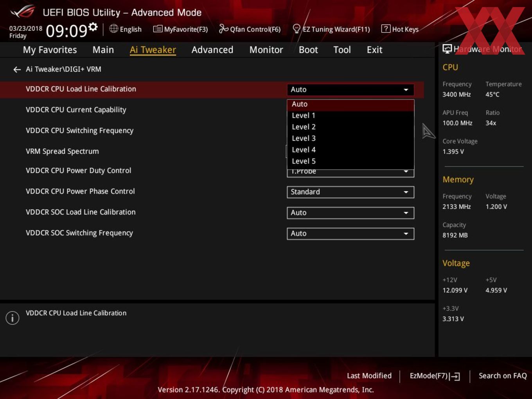Click the 45°C temperature reading
The height and width of the screenshot is (399, 532).
tap(492, 94)
